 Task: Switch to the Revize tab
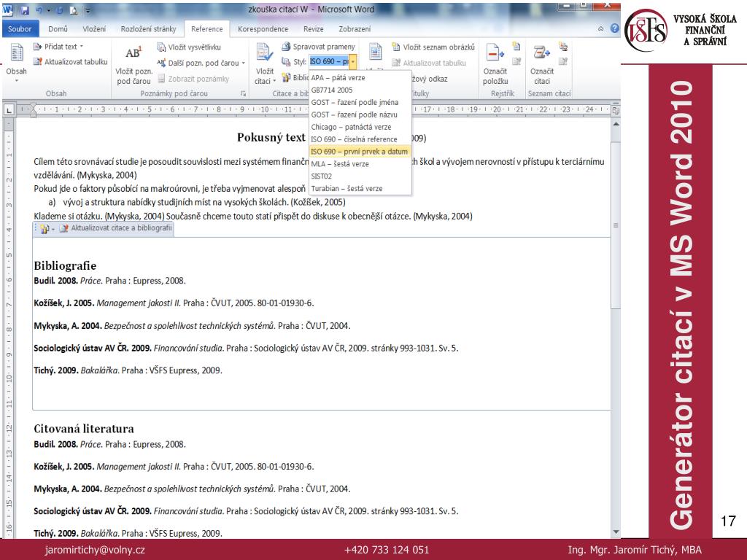313,28
